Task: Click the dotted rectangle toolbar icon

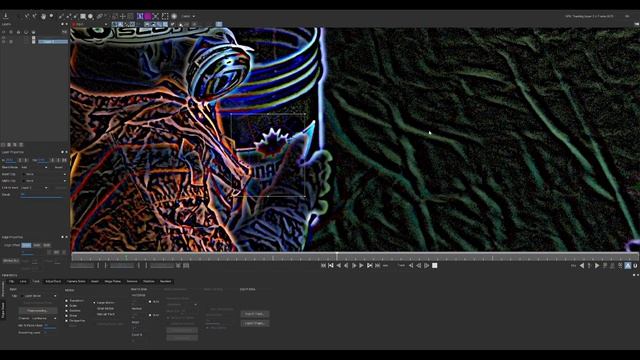Action: click(165, 16)
